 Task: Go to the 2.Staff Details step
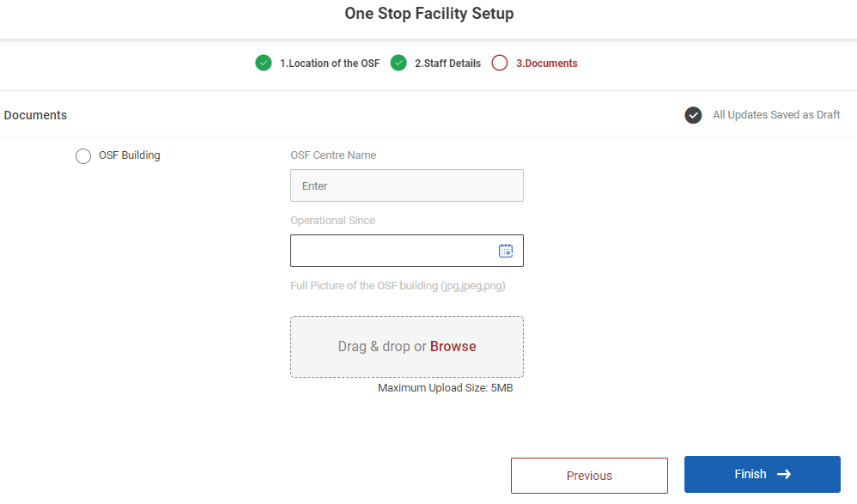pos(447,64)
